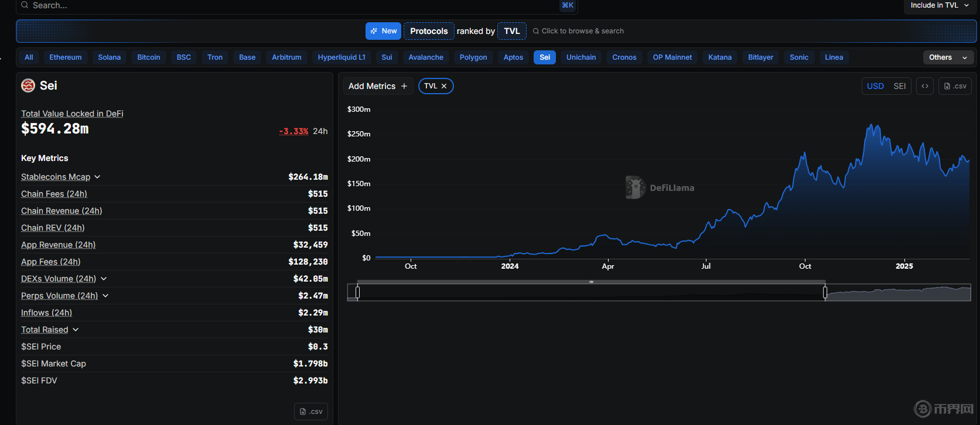980x425 pixels.
Task: Click the embed code icon button
Action: click(x=925, y=86)
